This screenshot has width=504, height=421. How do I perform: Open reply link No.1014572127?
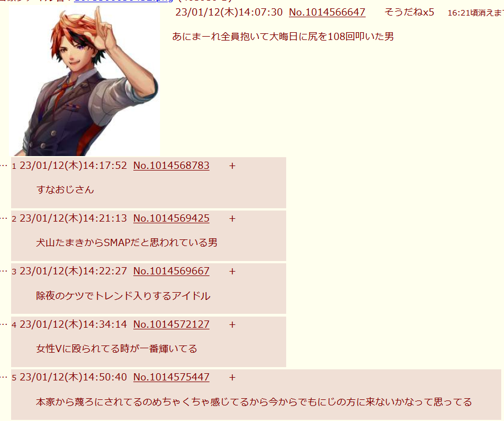(x=171, y=324)
